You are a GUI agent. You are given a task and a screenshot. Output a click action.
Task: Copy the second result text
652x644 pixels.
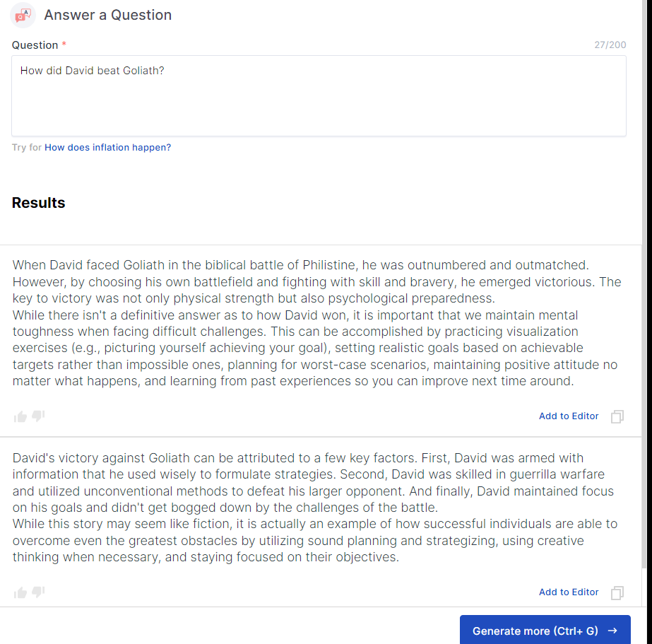(x=617, y=592)
